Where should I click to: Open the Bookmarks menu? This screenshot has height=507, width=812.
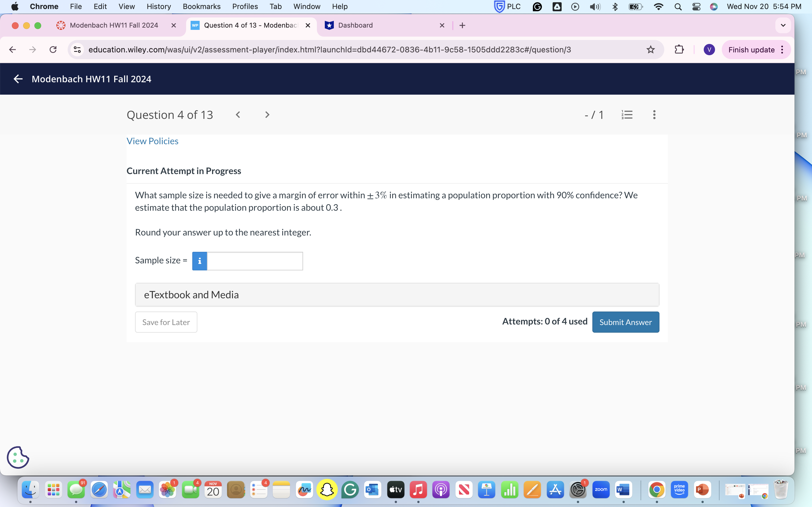pos(201,6)
